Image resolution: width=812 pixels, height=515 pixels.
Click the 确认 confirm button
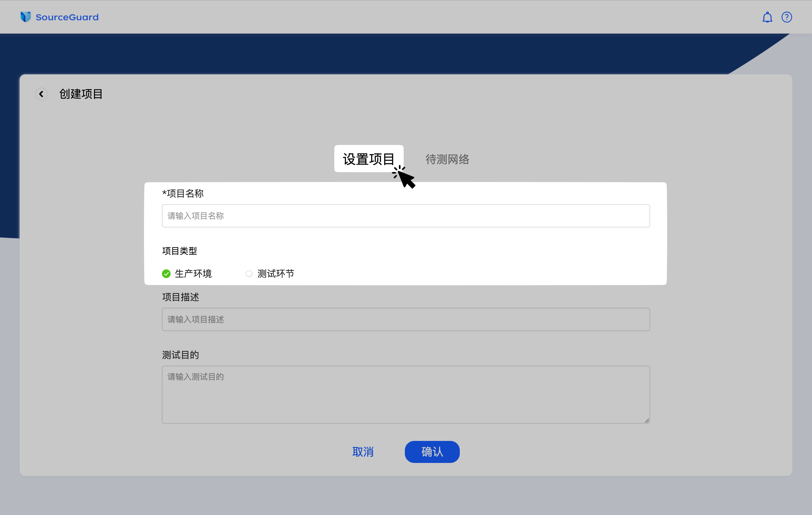click(432, 452)
